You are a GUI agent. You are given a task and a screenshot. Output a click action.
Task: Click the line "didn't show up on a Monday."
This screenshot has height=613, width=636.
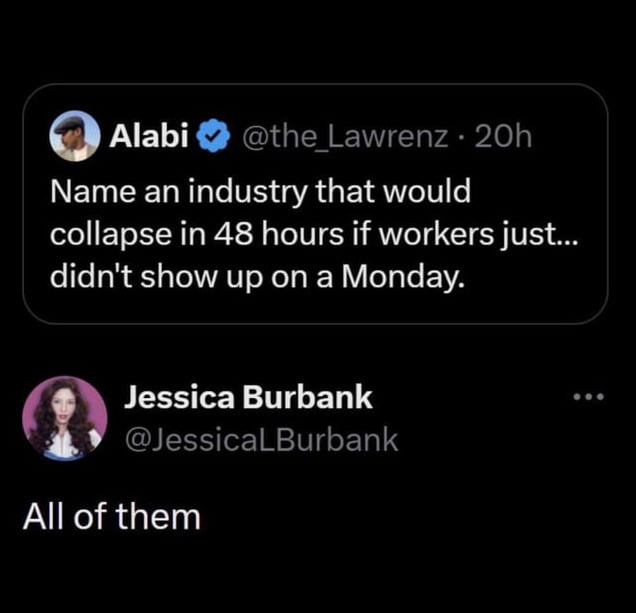[257, 277]
